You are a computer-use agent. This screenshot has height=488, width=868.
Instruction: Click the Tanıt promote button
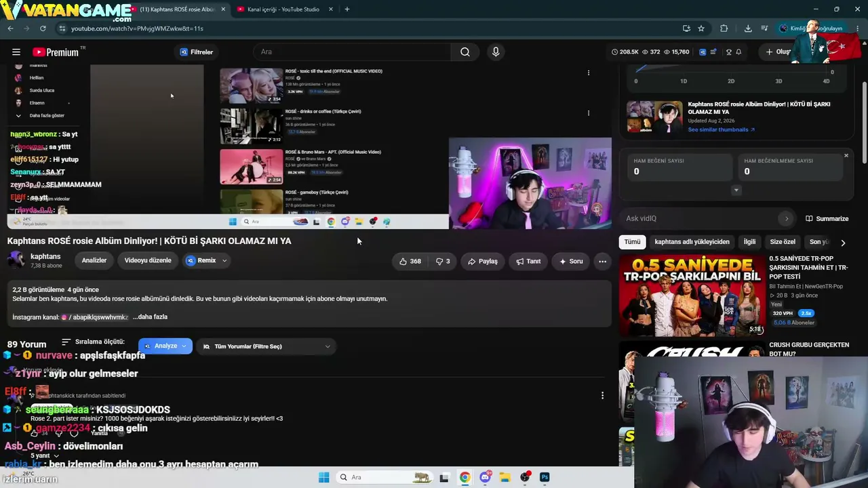click(528, 261)
